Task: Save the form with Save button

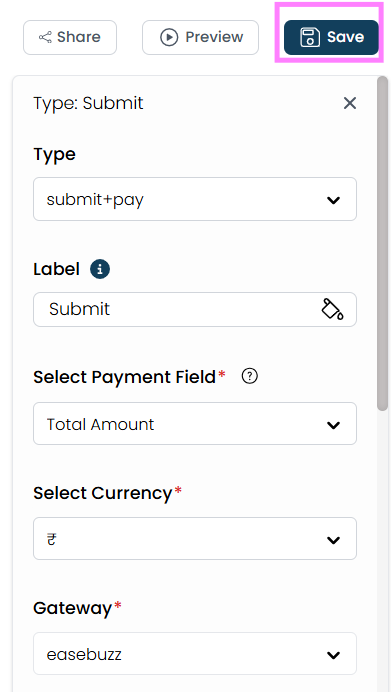Action: coord(331,38)
